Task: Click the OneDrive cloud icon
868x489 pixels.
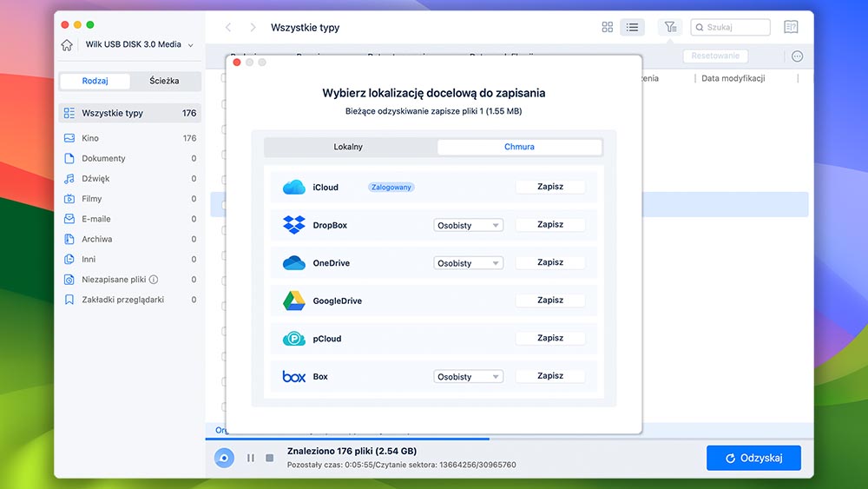Action: [x=294, y=263]
